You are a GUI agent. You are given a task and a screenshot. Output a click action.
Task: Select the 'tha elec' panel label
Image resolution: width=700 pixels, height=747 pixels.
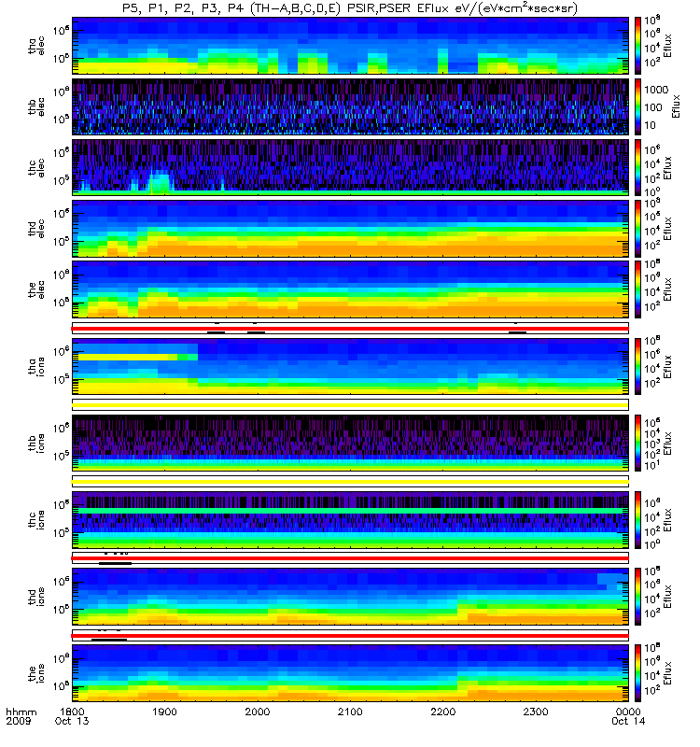click(x=36, y=46)
